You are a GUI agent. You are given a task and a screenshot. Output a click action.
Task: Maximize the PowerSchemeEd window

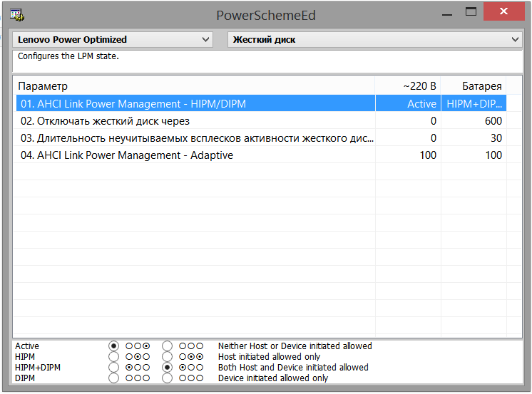click(471, 12)
